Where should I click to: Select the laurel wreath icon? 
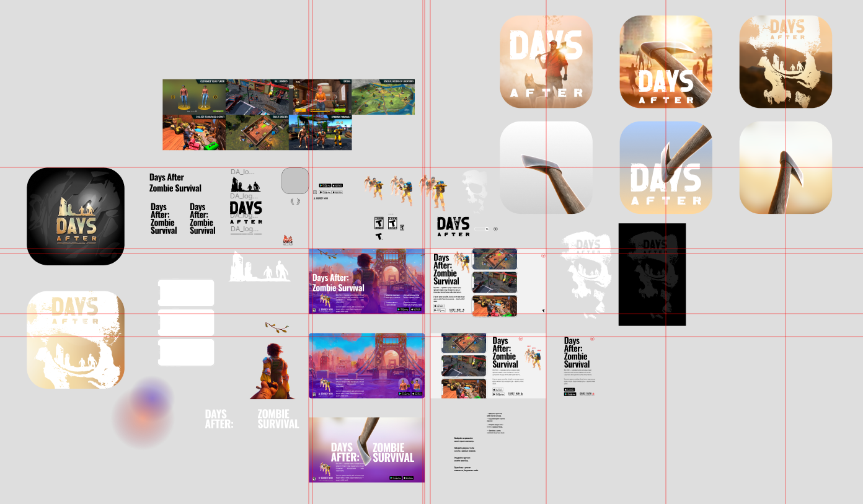pos(295,201)
